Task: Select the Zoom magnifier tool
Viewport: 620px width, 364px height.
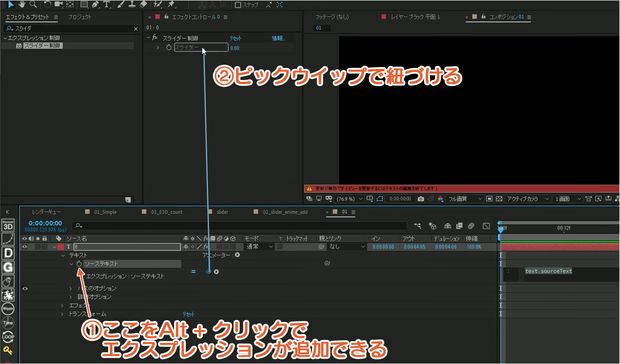Action: click(34, 4)
